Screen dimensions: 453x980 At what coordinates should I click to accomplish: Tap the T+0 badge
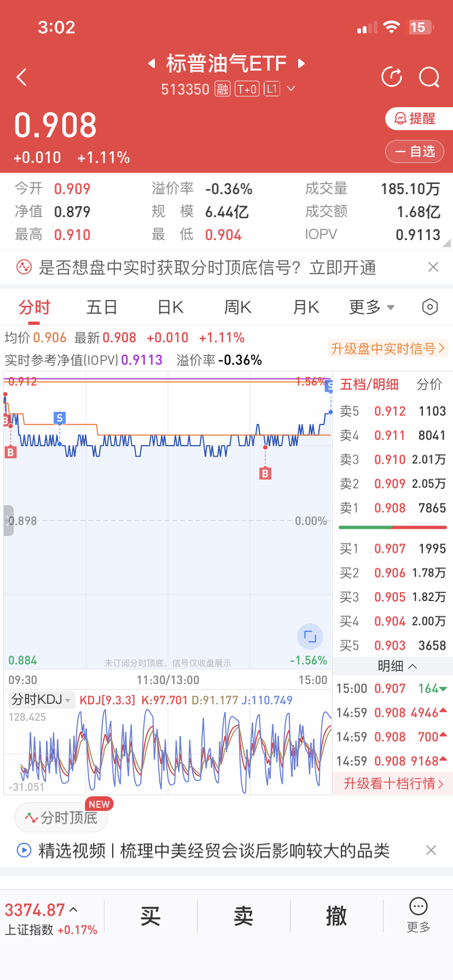tap(247, 89)
